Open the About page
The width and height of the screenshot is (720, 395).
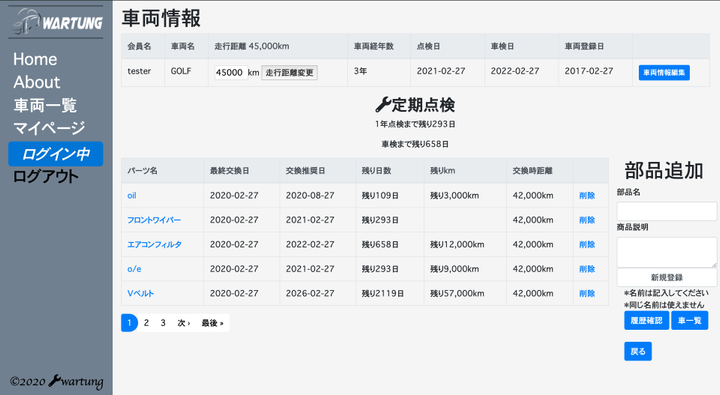(37, 82)
